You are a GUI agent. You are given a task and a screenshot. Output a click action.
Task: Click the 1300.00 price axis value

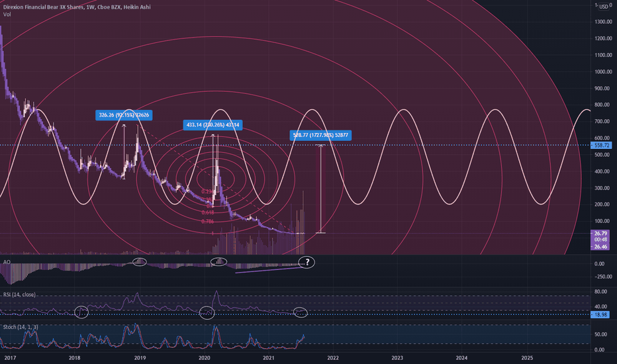(x=603, y=22)
